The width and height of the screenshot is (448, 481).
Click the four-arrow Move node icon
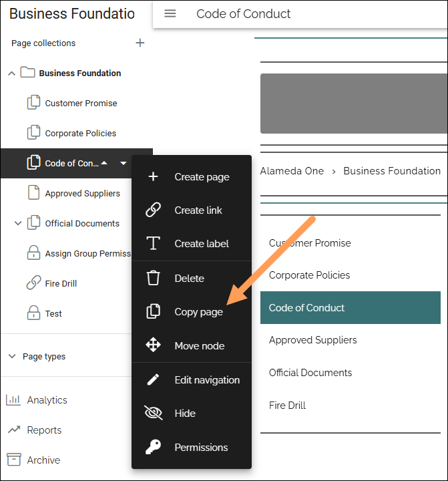pyautogui.click(x=153, y=345)
